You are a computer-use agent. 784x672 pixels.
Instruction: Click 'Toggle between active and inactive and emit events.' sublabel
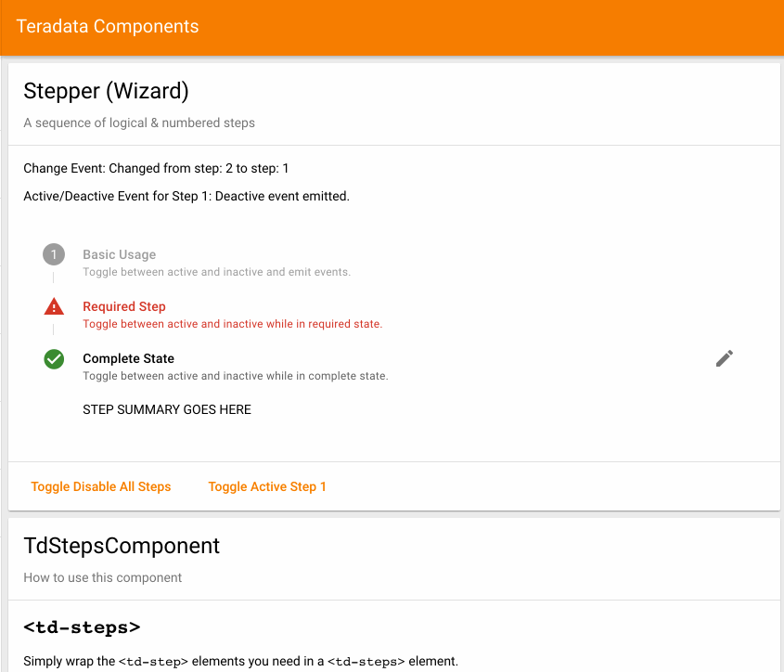[x=216, y=272]
